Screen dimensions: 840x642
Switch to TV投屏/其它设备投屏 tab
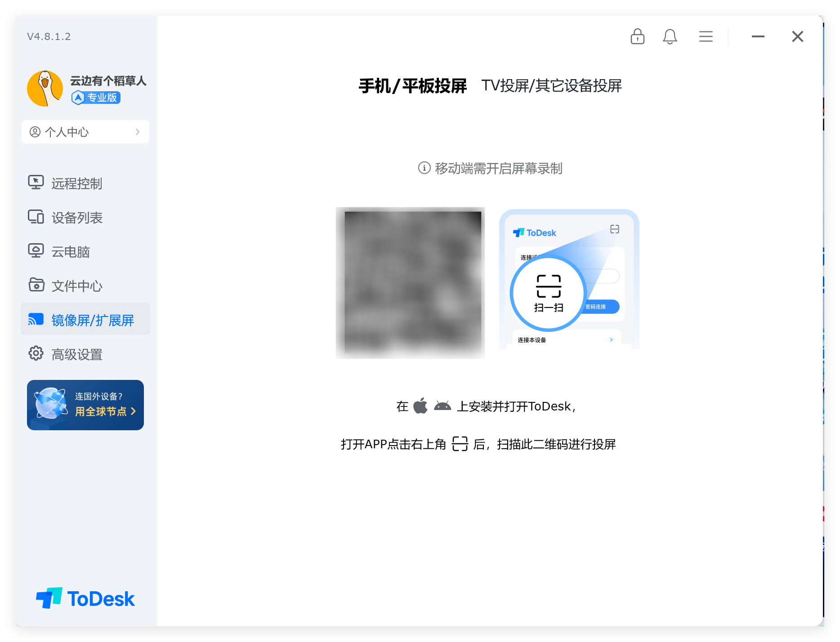(552, 86)
